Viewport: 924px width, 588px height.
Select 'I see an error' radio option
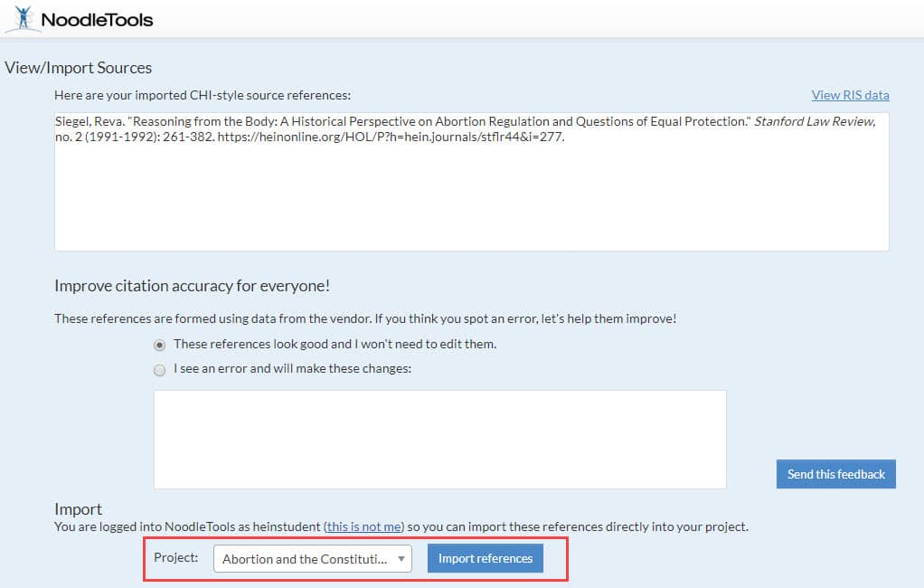[159, 370]
